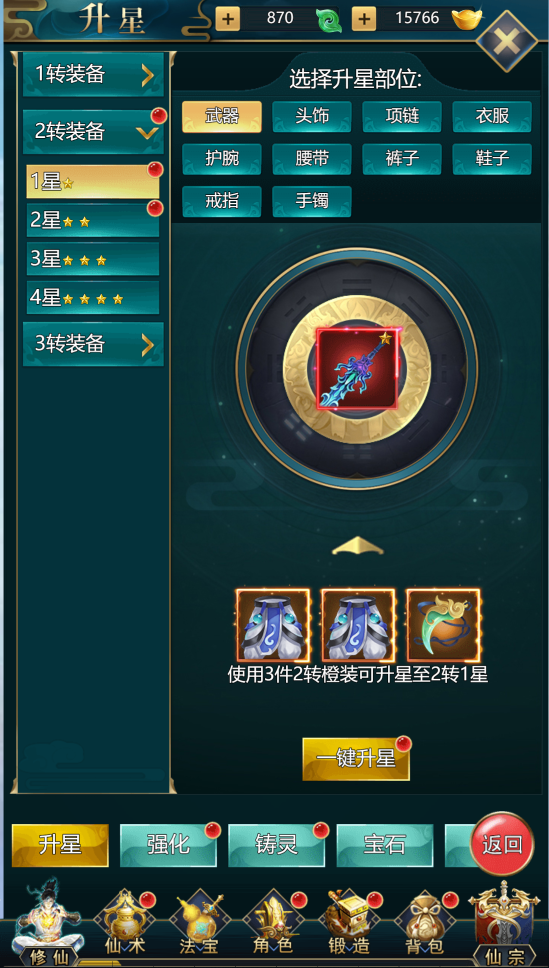The image size is (549, 968).
Task: Select the 3星 star level item
Action: (x=93, y=259)
